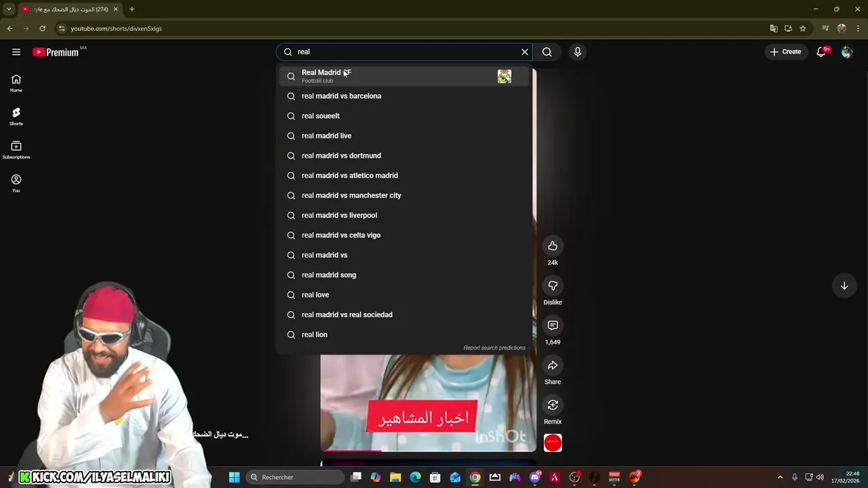Reload the page

[42, 28]
